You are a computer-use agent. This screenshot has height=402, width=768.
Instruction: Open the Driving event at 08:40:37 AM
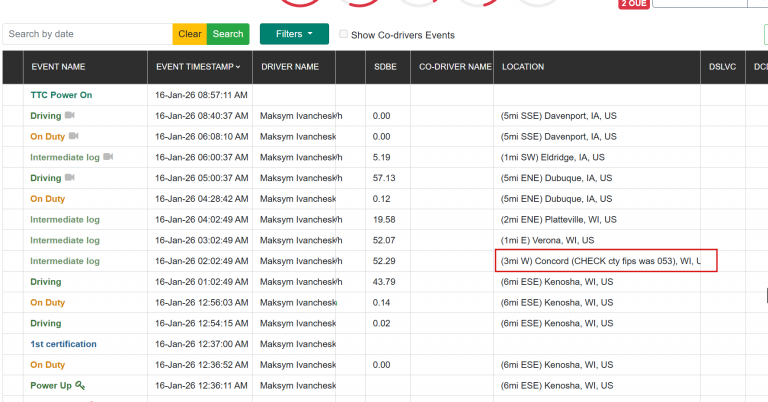46,116
